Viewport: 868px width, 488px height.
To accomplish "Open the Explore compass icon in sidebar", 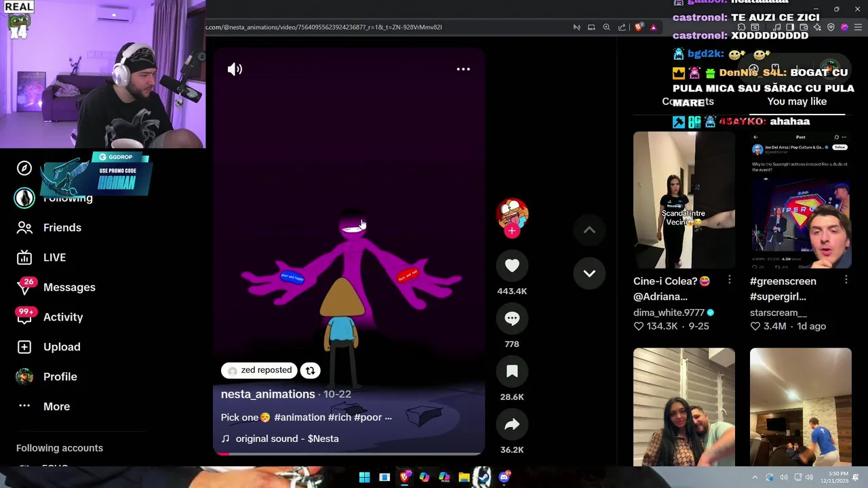I will pos(24,168).
